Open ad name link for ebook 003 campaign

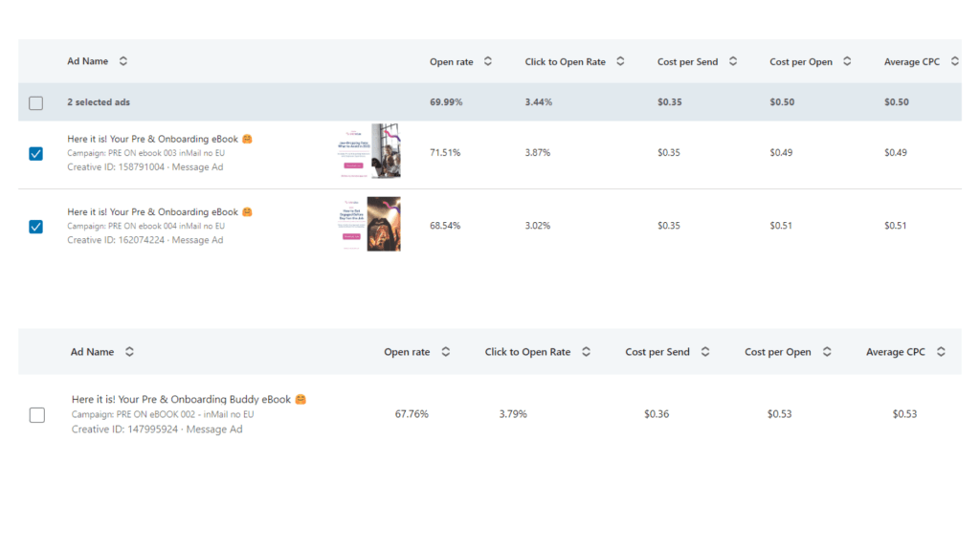coord(152,139)
